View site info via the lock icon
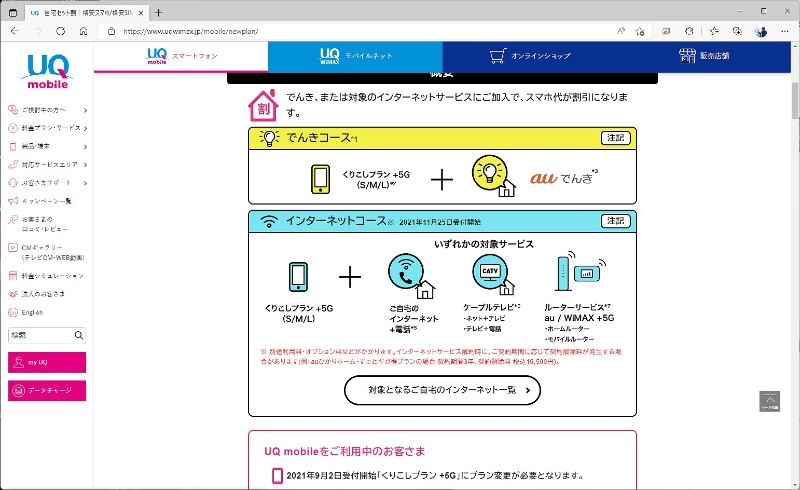 111,31
